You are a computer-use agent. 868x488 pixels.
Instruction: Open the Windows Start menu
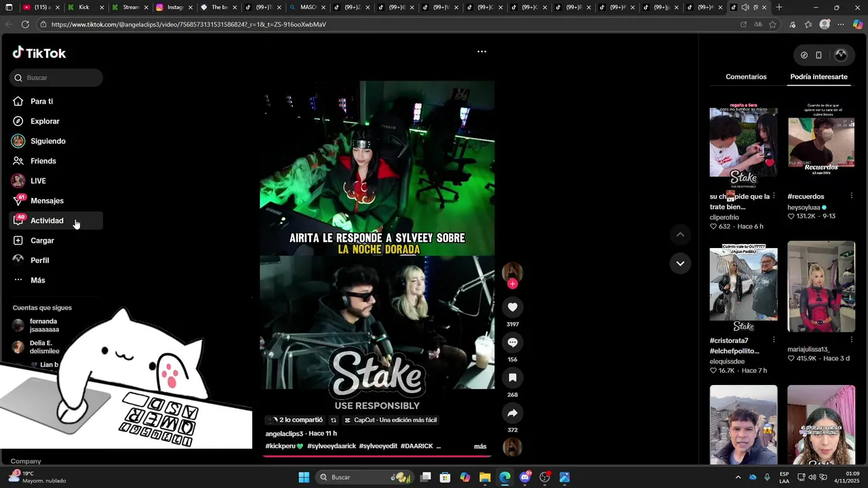point(304,477)
